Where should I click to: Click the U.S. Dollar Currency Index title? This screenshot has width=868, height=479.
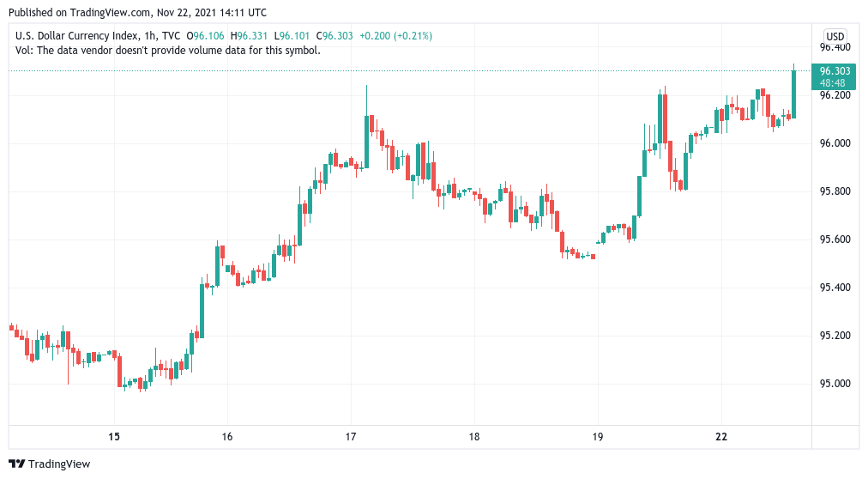click(77, 36)
